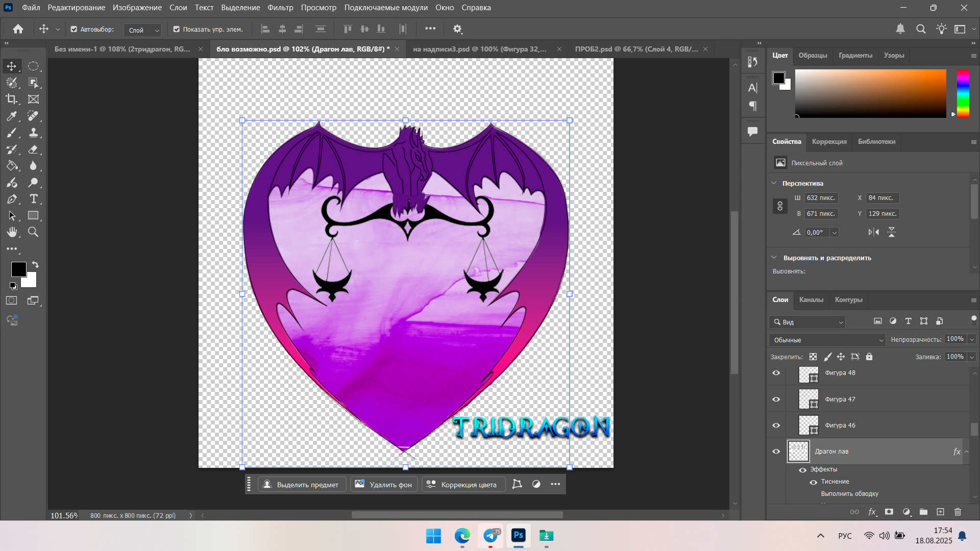
Task: Collapse the Перспектива section
Action: click(x=774, y=183)
